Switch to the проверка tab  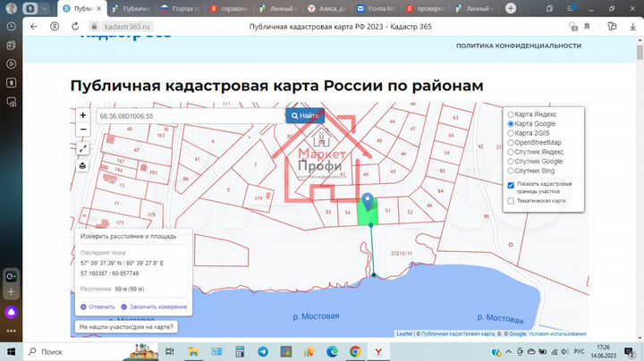pos(426,8)
